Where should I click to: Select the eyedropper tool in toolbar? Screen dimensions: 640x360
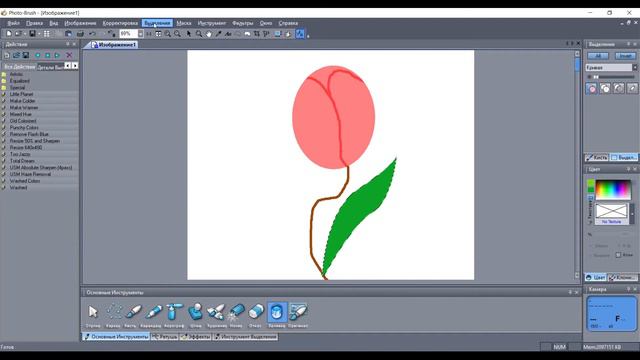[219, 34]
